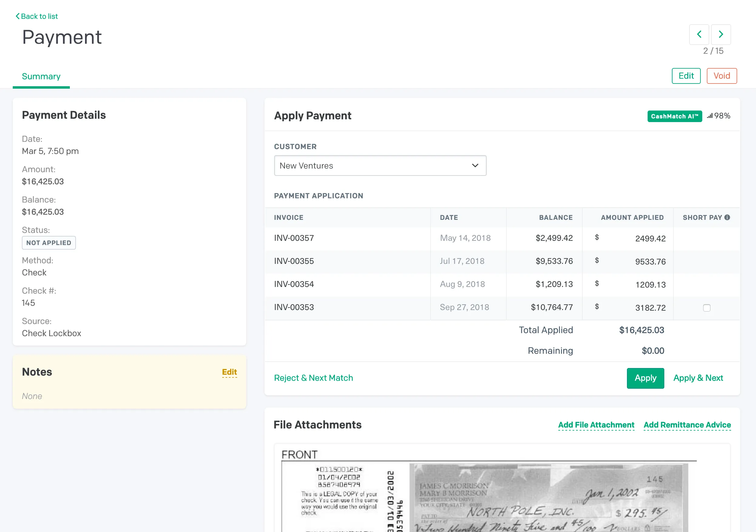Click the Edit payment button

686,76
